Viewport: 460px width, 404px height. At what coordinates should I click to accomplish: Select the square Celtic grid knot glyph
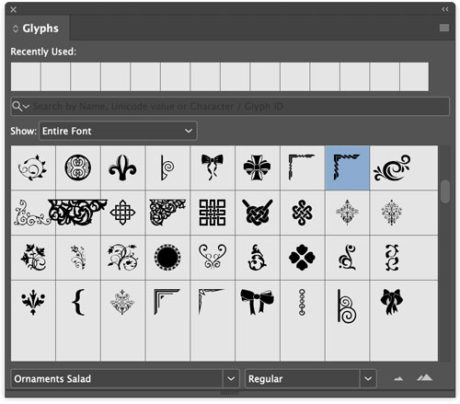pos(213,213)
